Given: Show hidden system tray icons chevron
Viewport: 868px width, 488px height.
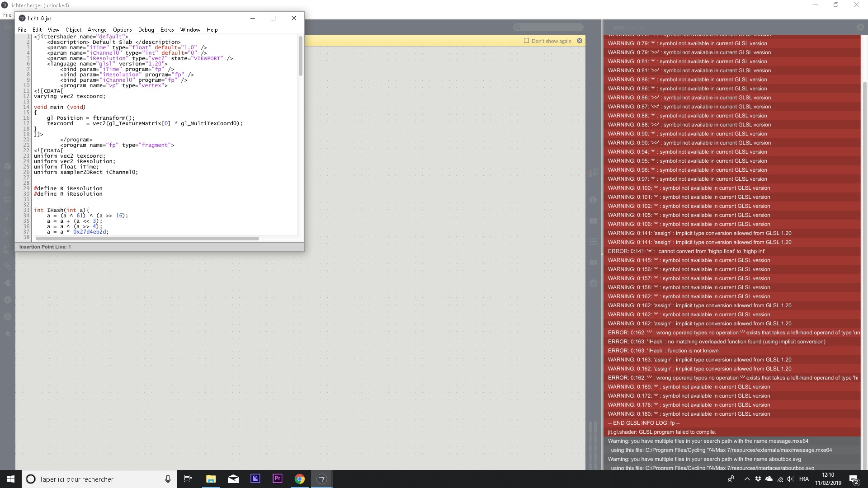Looking at the screenshot, I should [746, 479].
